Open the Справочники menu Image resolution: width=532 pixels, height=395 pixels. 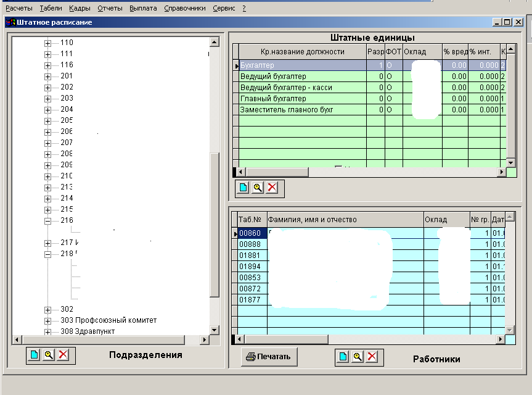coord(185,9)
